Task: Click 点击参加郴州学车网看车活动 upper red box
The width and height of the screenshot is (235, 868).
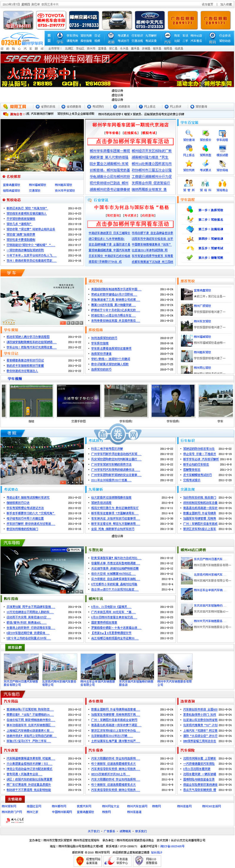Action: (130, 141)
